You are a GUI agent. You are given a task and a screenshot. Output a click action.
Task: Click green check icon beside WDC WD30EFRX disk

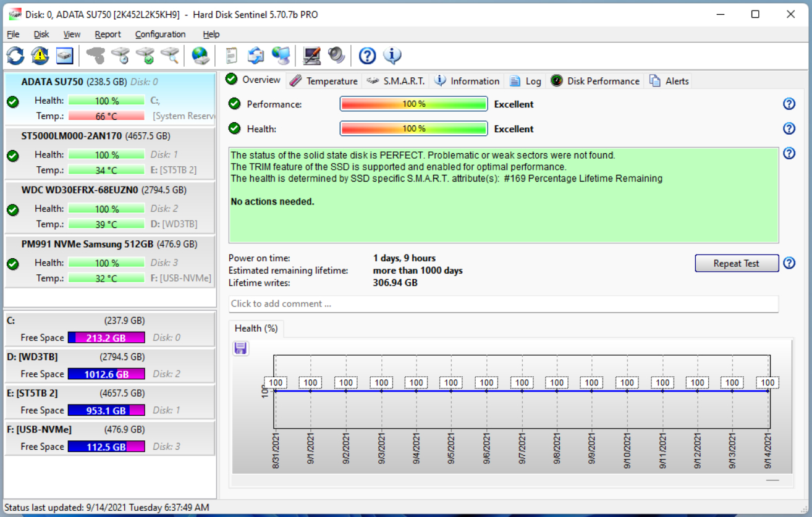click(13, 210)
